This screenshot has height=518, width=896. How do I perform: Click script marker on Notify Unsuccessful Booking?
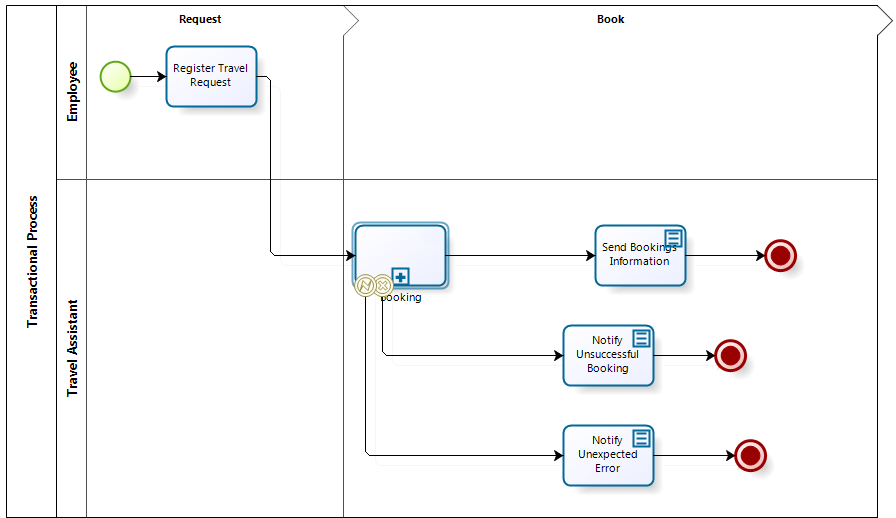point(642,338)
